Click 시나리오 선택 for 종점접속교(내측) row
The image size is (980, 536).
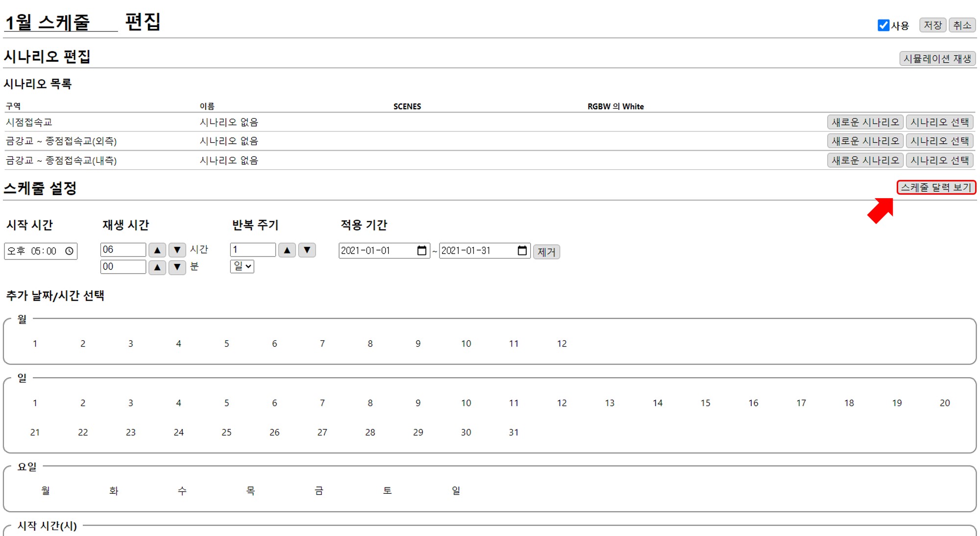940,160
